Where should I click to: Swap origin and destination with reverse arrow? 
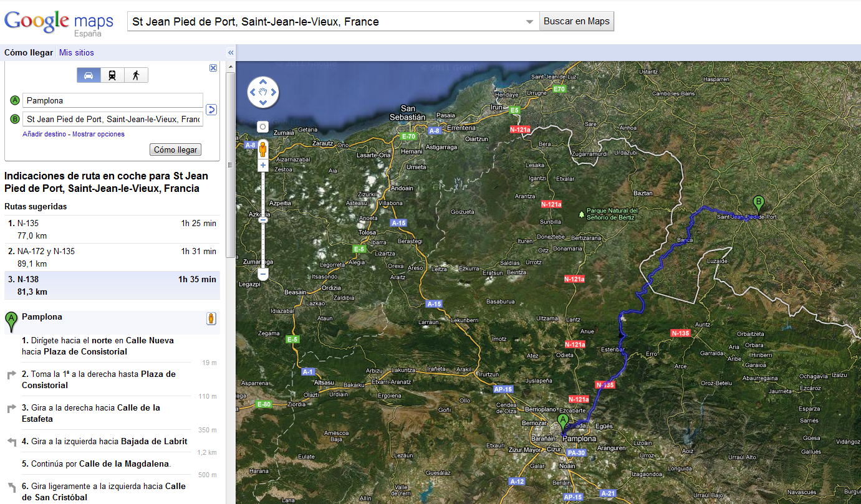211,110
